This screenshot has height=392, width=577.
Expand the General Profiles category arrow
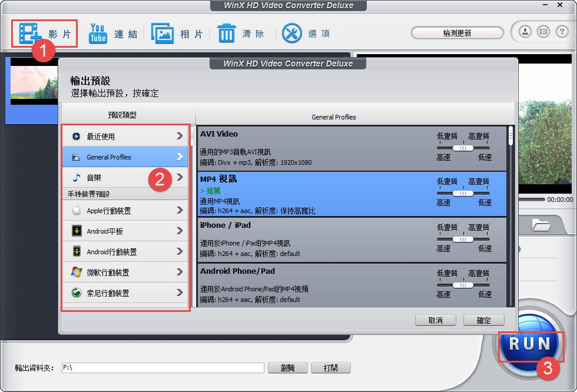180,157
